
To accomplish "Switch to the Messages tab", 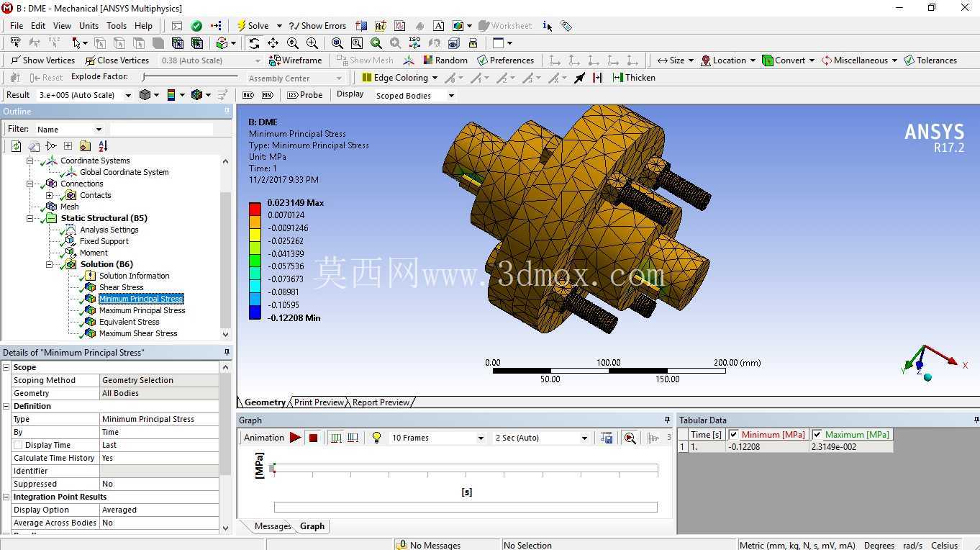I will [x=273, y=526].
